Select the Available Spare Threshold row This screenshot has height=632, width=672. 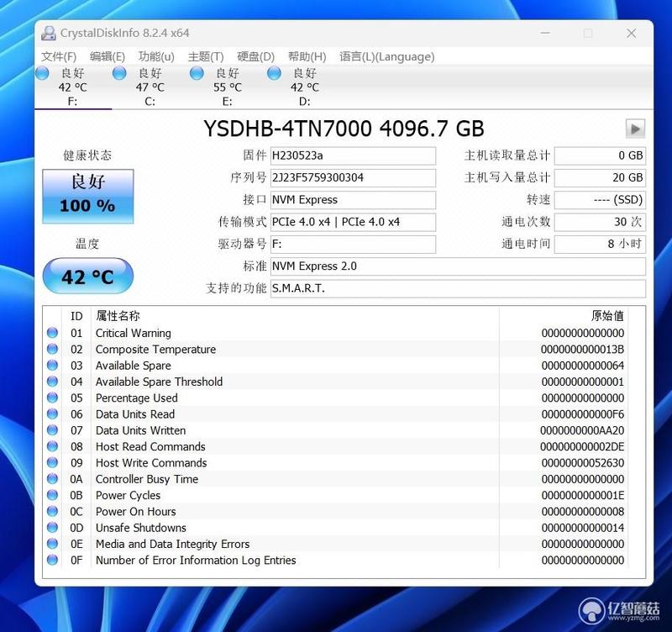(335, 382)
